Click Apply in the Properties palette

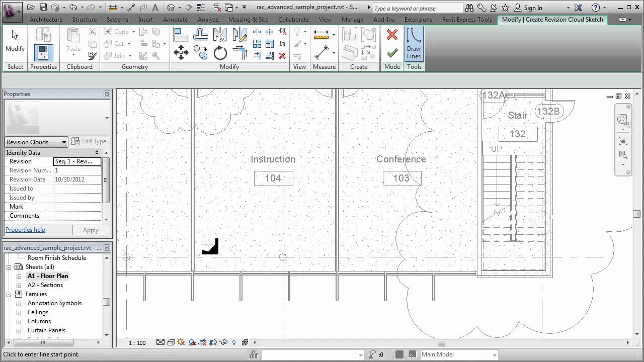tap(90, 230)
